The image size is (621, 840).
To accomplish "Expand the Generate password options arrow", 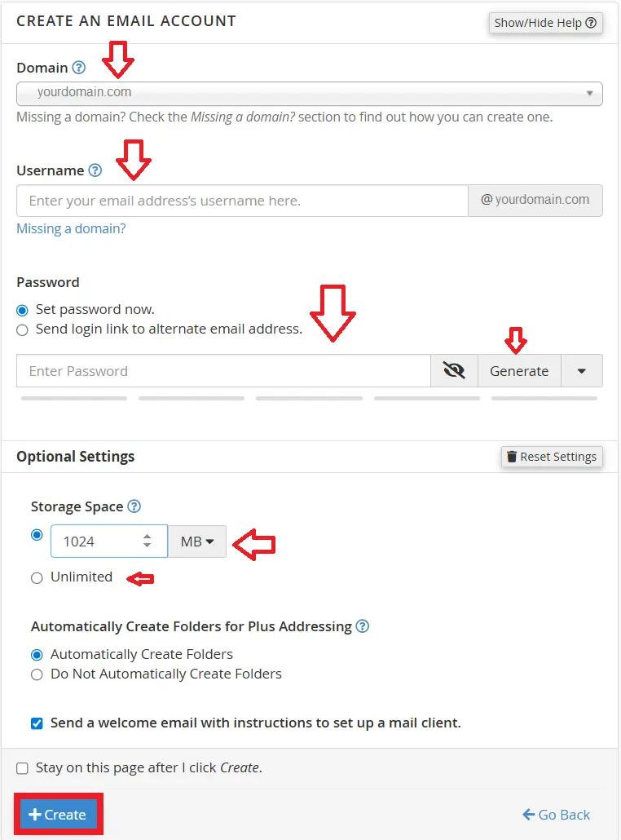I will [581, 371].
